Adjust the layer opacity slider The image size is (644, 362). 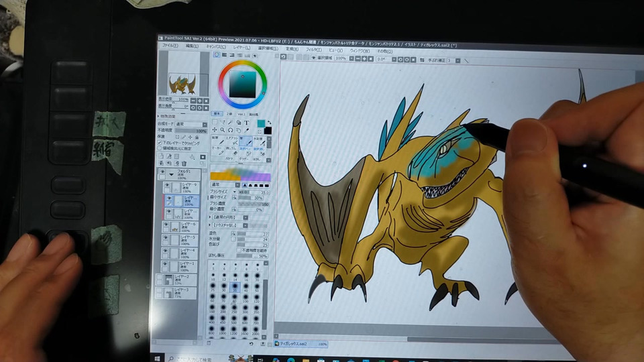click(x=191, y=131)
